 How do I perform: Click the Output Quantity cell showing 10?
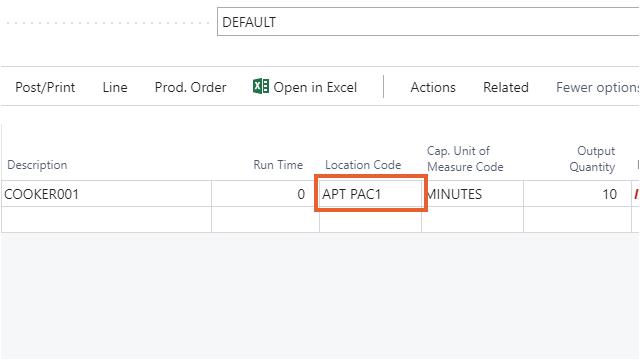coord(577,194)
